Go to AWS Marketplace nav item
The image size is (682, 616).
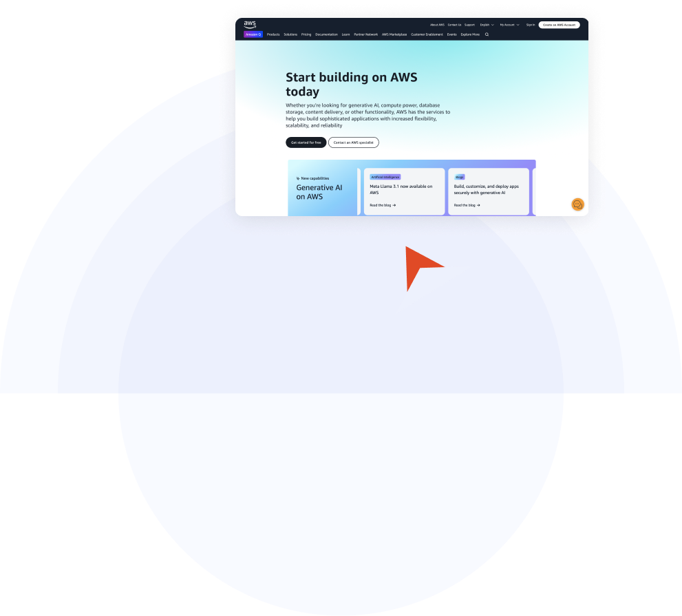394,34
